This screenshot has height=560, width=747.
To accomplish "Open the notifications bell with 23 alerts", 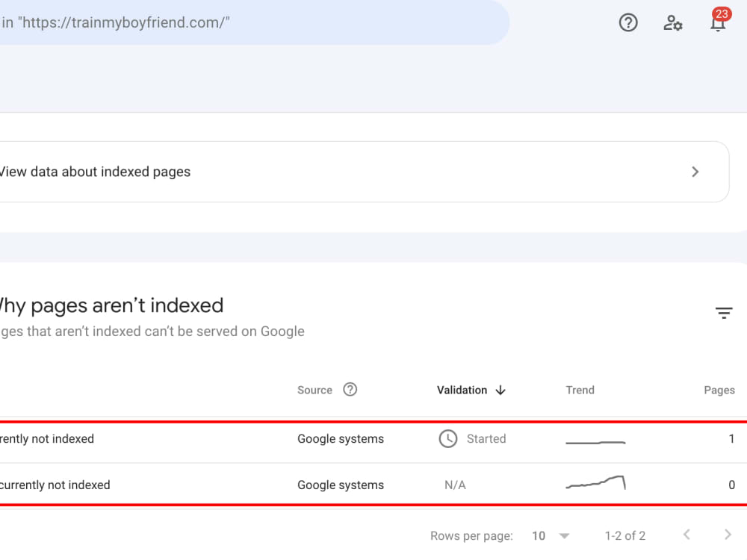I will (717, 23).
